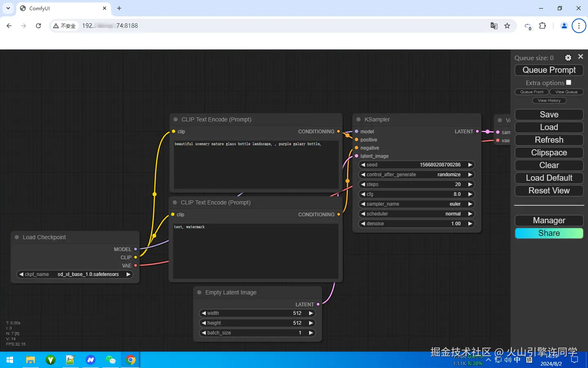This screenshot has height=368, width=588.
Task: Open the ComfyUI Manager
Action: (549, 220)
